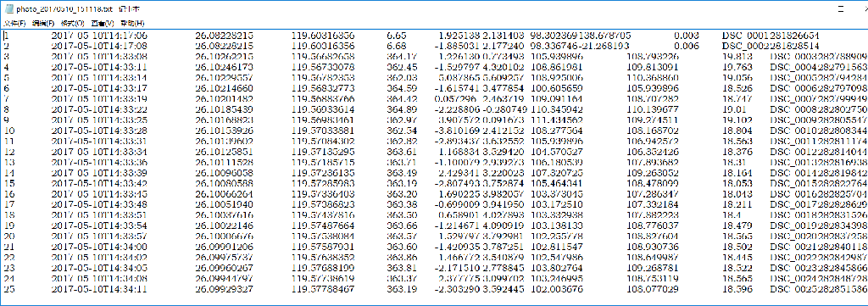Click altitude 364.89 in row 8
This screenshot has width=868, height=306.
point(403,109)
